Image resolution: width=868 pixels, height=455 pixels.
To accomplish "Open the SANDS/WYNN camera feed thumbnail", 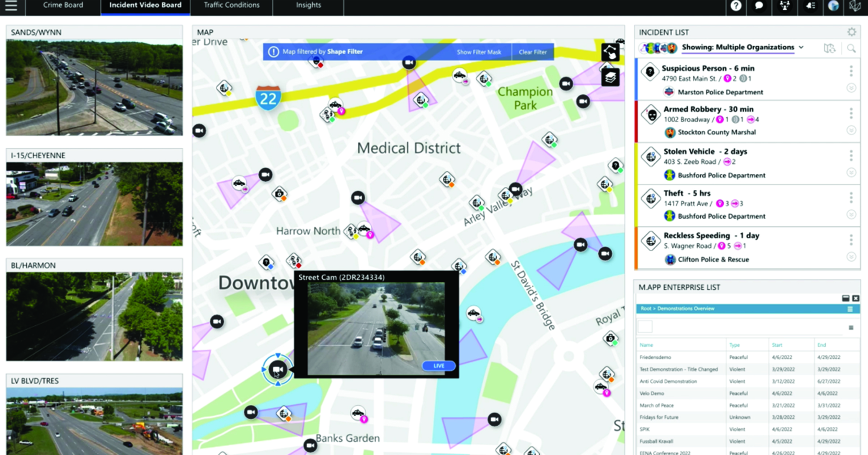I will 94,88.
